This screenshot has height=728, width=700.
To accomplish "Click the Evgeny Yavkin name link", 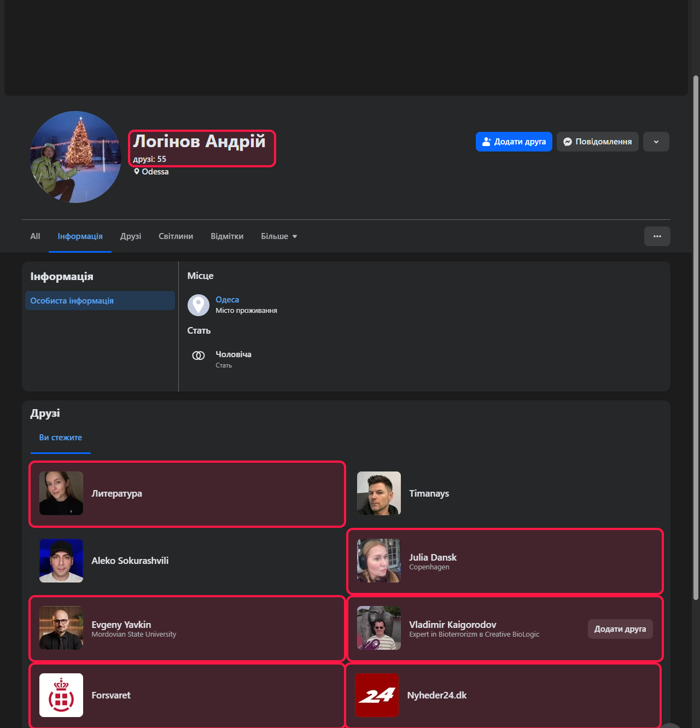I will 121,625.
